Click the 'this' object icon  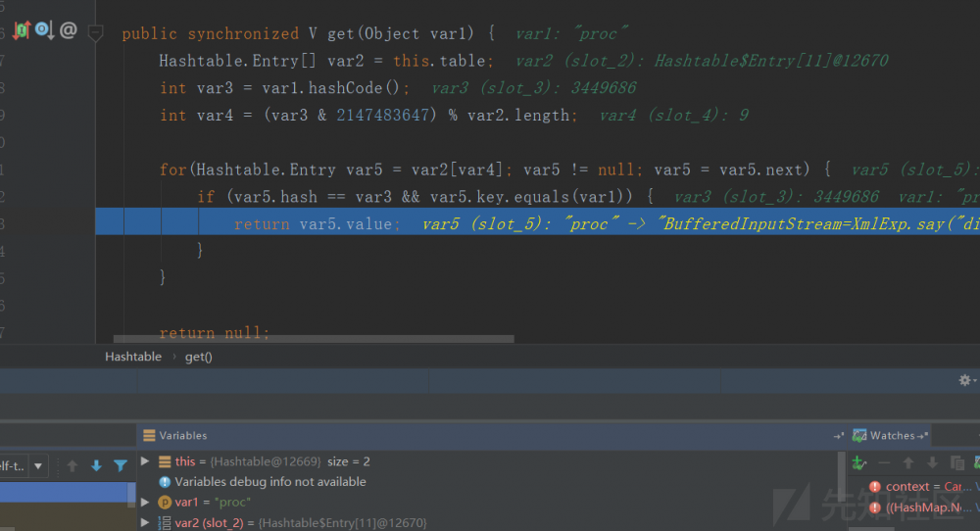tap(165, 461)
